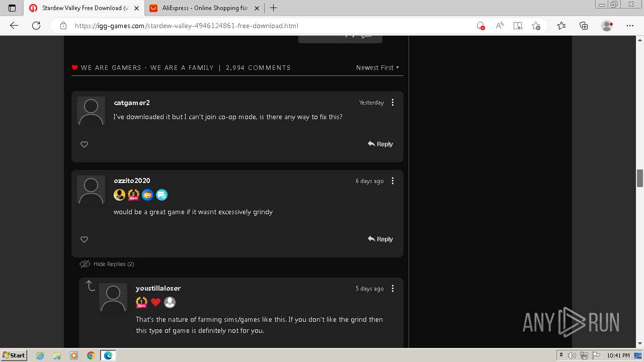Click youstillaloser's avatar image
644x362 pixels.
pos(113,297)
